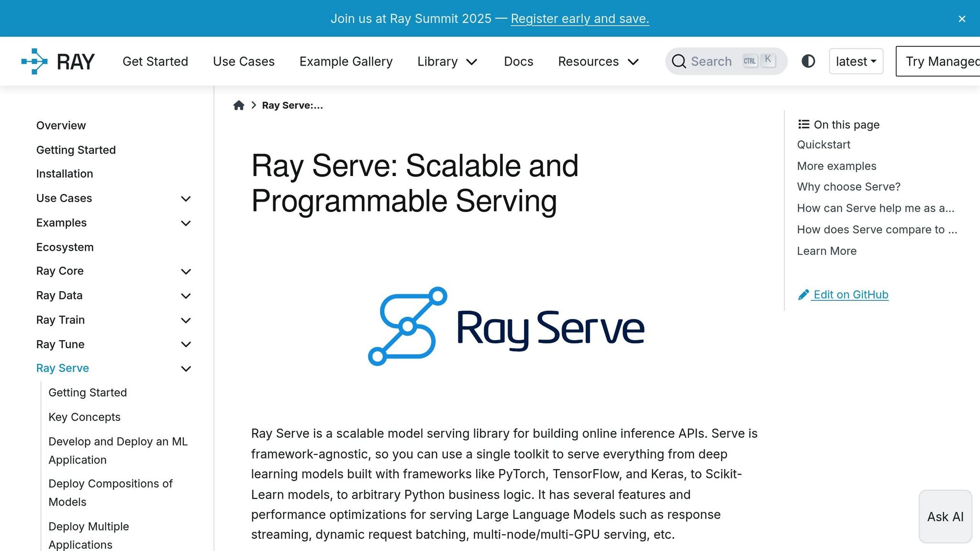Open the Docs navigation item

(518, 61)
